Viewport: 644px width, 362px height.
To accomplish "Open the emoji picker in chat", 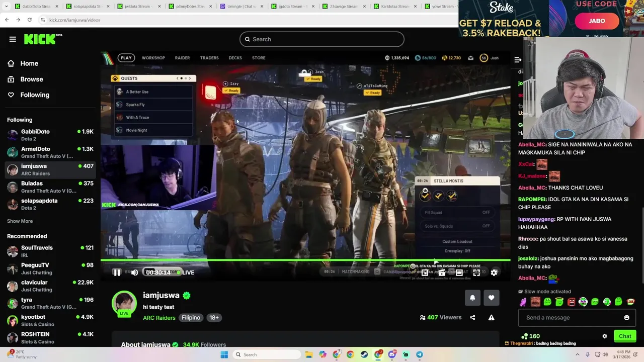I will (x=626, y=318).
